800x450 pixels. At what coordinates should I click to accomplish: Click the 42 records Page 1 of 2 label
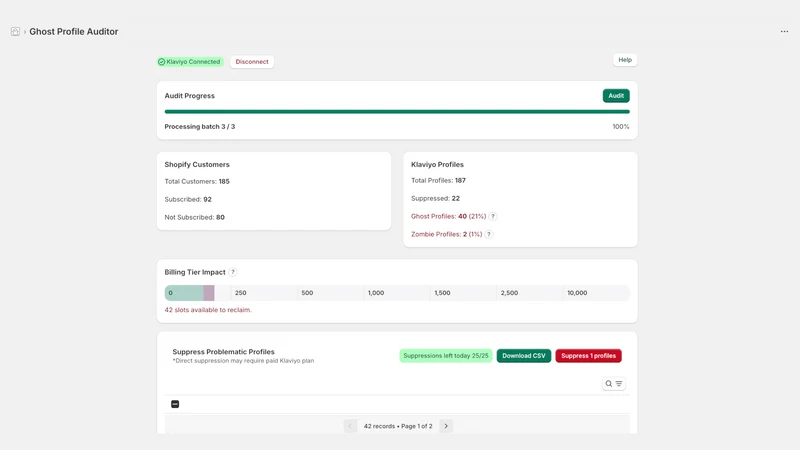(x=398, y=426)
